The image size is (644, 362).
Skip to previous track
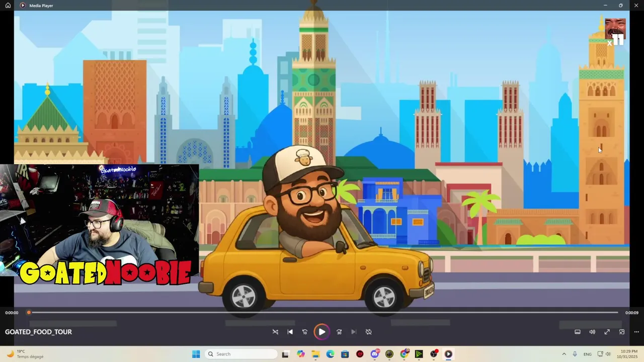290,332
